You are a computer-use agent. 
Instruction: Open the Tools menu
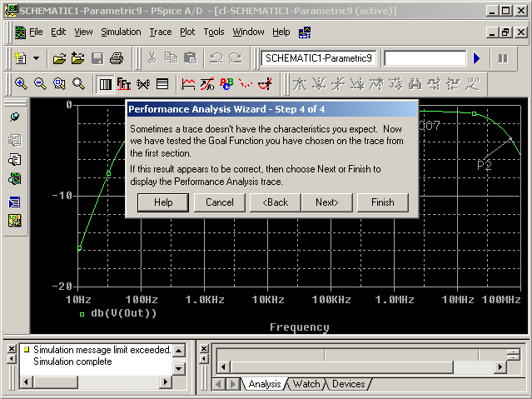214,32
